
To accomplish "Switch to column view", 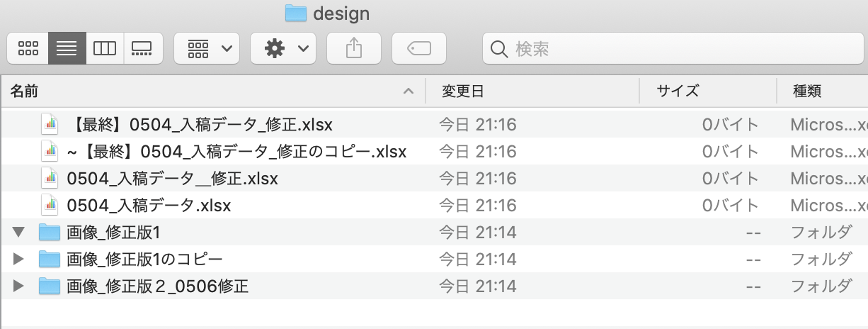I will [105, 48].
